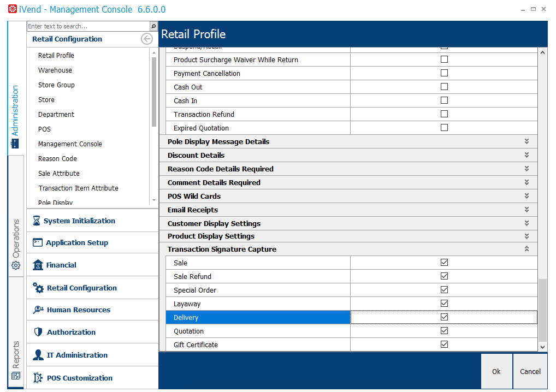Viewport: 556px width, 392px height.
Task: Select Retail Profile in the tree
Action: [x=56, y=55]
